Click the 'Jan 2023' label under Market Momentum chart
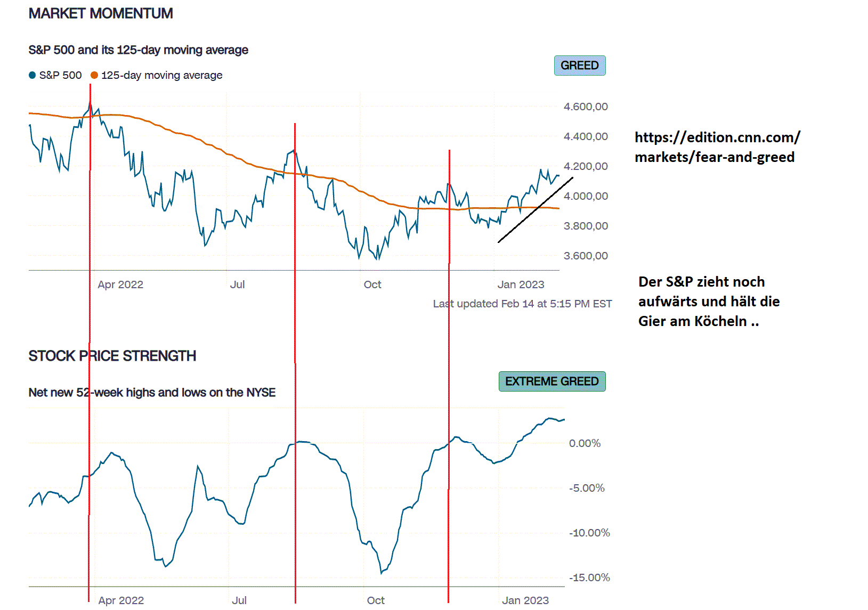 point(521,284)
